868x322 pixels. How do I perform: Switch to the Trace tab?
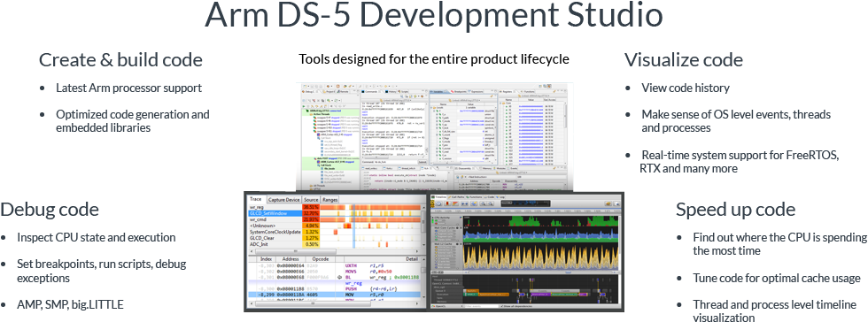(256, 199)
